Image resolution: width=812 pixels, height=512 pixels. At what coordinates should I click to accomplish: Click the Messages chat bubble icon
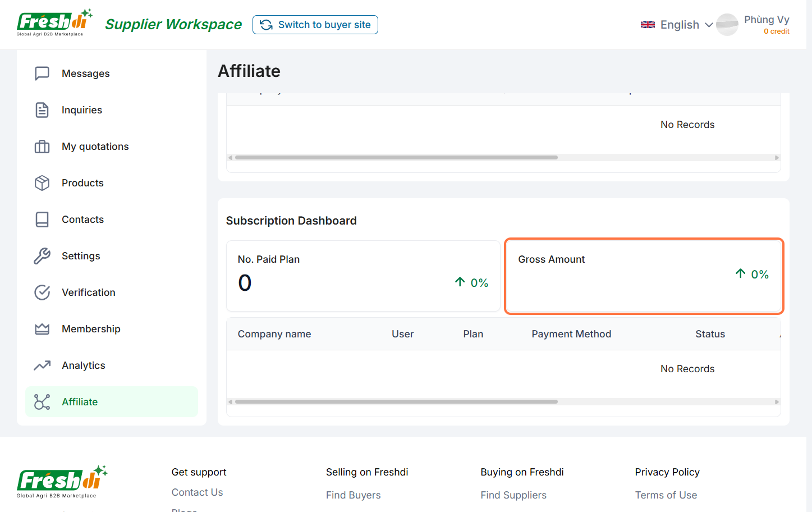[42, 74]
